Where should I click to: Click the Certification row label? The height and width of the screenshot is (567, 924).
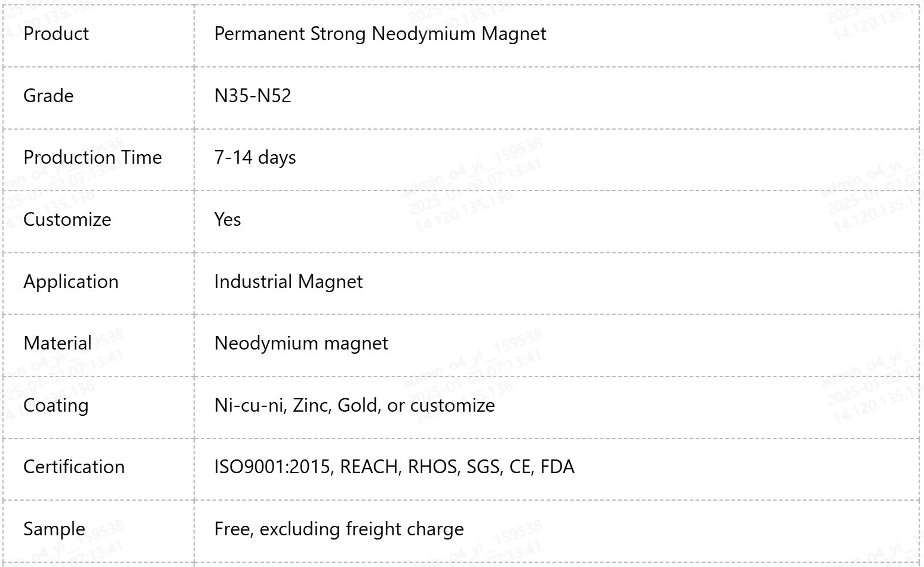(74, 467)
